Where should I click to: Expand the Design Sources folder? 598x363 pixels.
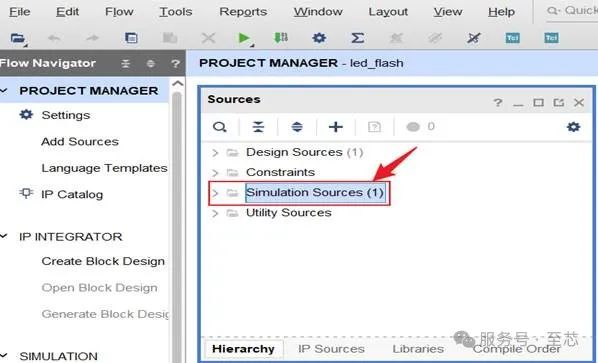point(215,153)
